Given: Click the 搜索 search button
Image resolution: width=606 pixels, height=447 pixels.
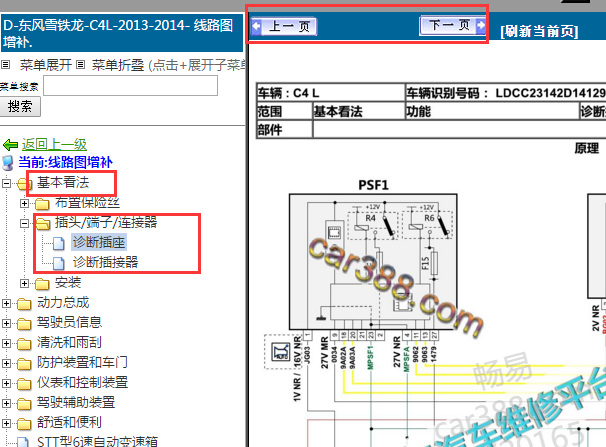Looking at the screenshot, I should point(20,107).
